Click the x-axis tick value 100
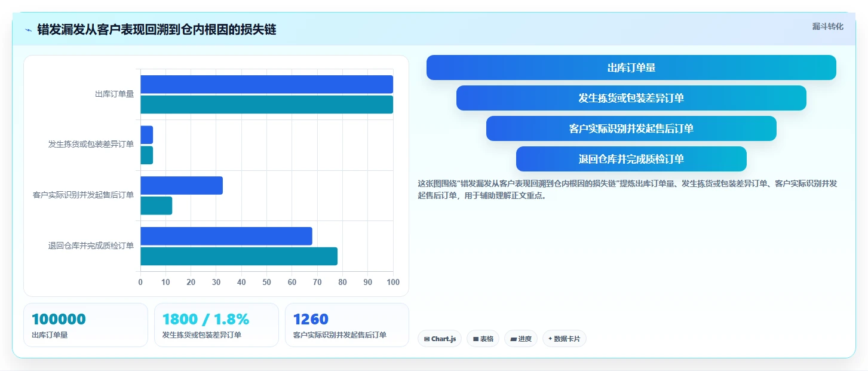Image resolution: width=868 pixels, height=371 pixels. (x=392, y=282)
